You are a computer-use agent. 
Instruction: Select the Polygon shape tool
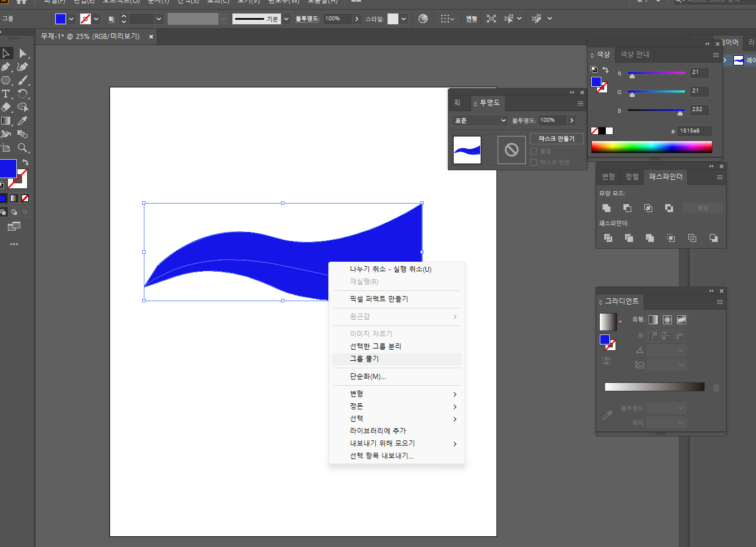click(6, 80)
